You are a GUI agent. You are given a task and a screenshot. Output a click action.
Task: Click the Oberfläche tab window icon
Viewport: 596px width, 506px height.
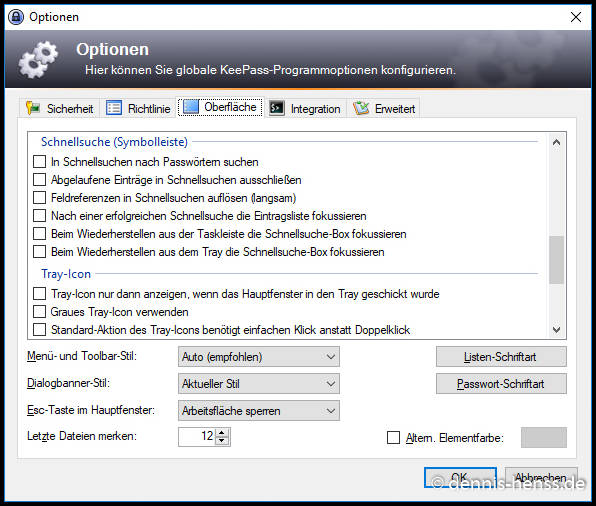click(191, 106)
